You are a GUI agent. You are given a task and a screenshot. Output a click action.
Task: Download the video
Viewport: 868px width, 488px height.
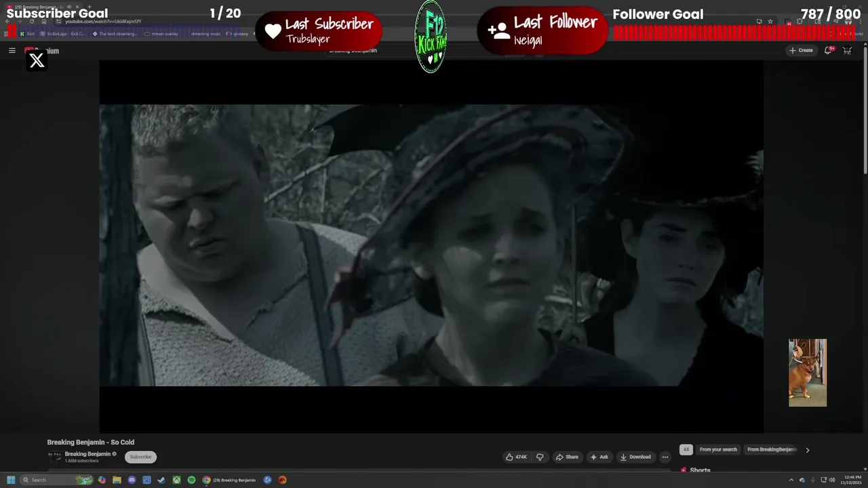635,457
